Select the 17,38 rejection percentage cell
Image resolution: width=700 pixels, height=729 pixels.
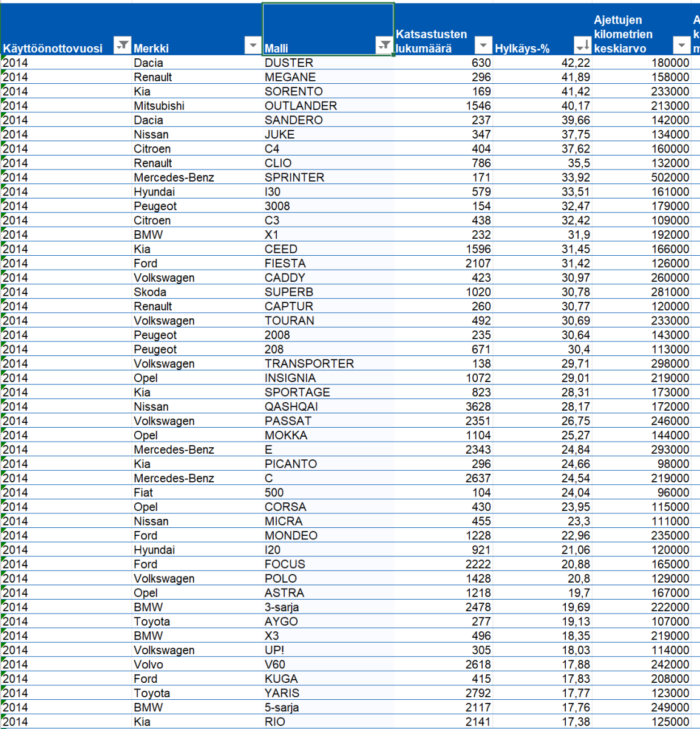542,722
